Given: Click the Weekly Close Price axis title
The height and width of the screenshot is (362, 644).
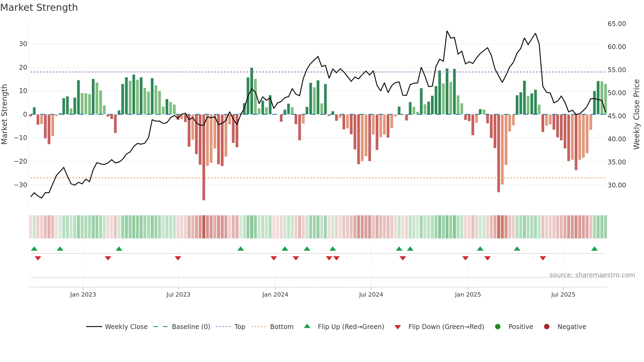Looking at the screenshot, I should click(636, 114).
